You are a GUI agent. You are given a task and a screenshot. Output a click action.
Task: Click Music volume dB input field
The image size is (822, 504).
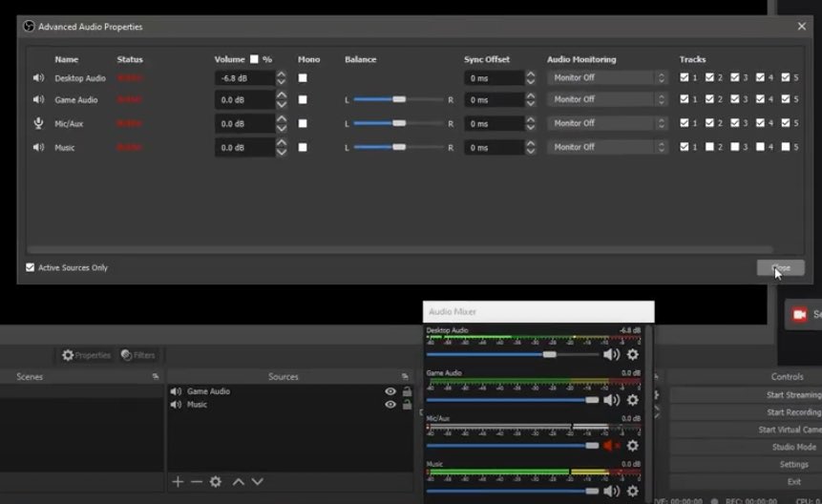point(244,148)
